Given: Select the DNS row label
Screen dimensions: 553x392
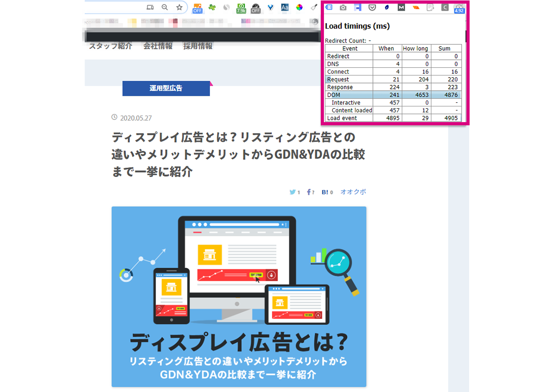Looking at the screenshot, I should [333, 64].
